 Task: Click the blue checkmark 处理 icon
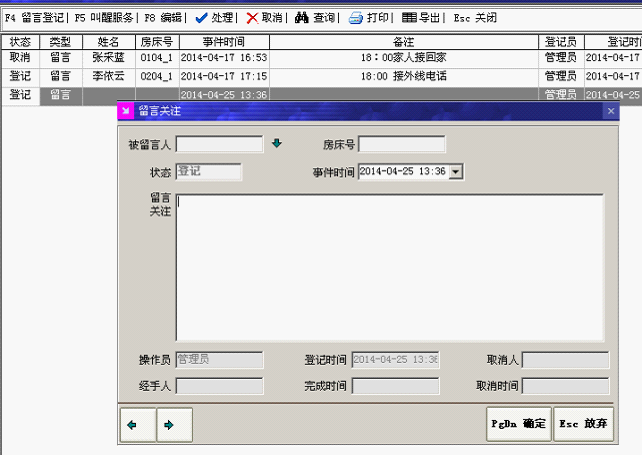click(x=201, y=18)
